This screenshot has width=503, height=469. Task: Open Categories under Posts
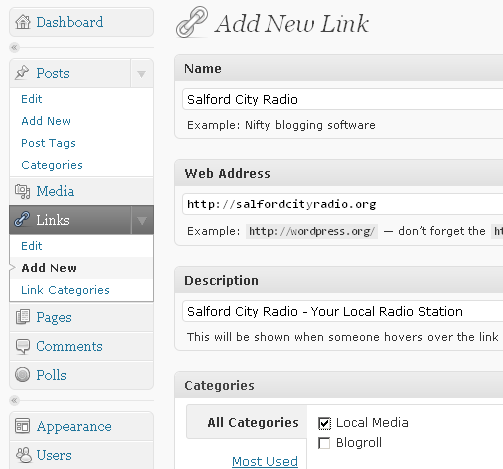[x=52, y=165]
